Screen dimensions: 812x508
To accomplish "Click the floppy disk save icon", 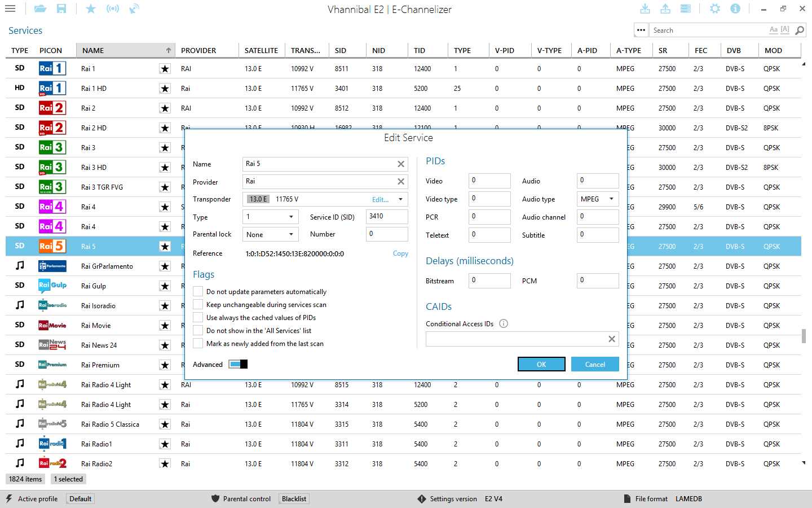I will [x=61, y=9].
